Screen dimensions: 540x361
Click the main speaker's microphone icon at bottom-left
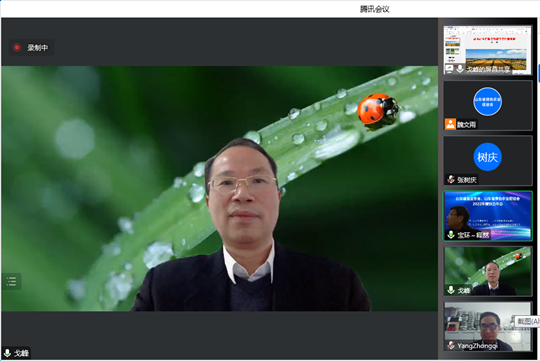coord(7,353)
